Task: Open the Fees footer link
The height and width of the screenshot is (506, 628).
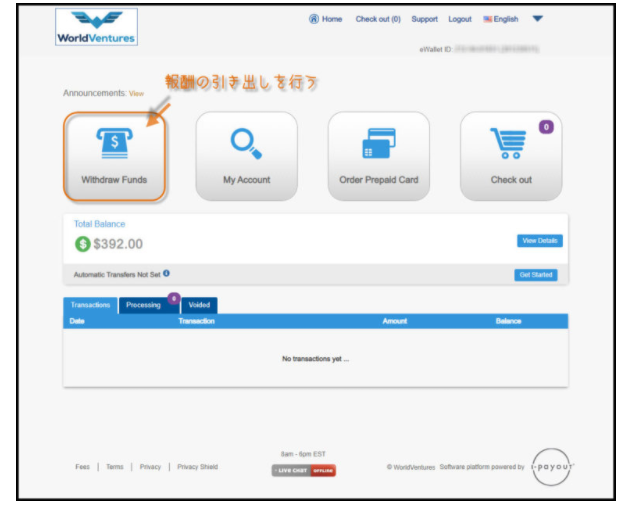Action: 83,467
